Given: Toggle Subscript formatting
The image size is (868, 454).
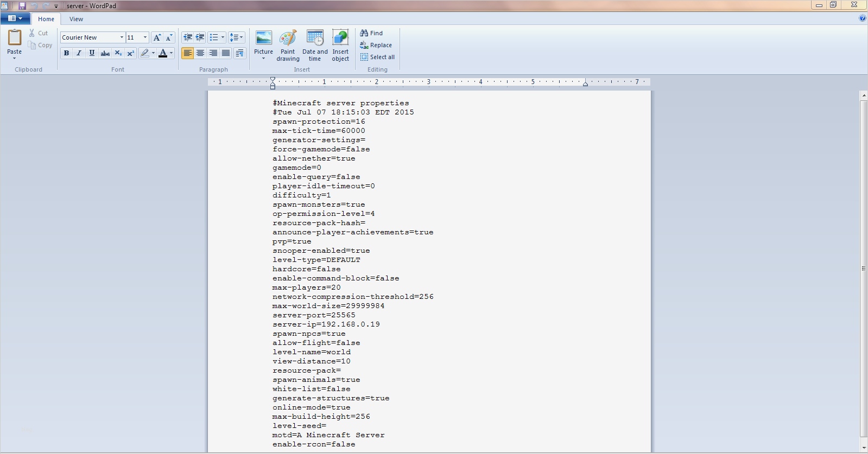Looking at the screenshot, I should tap(118, 53).
